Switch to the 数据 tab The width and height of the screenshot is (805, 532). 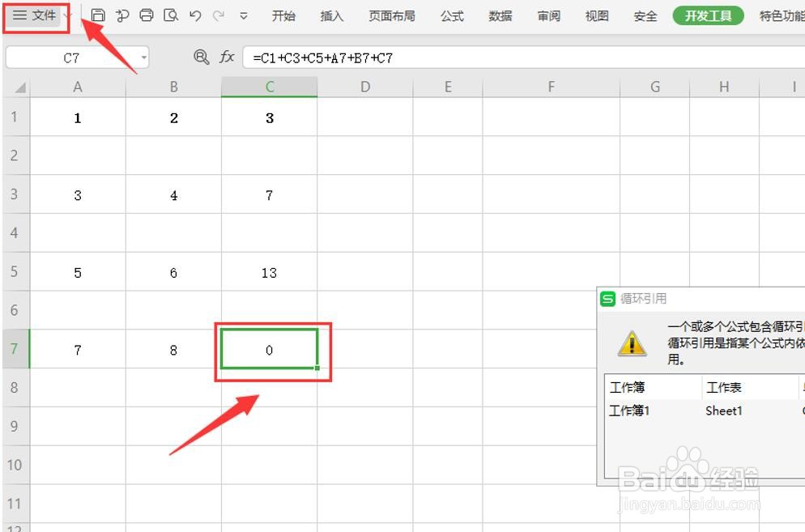pos(500,16)
